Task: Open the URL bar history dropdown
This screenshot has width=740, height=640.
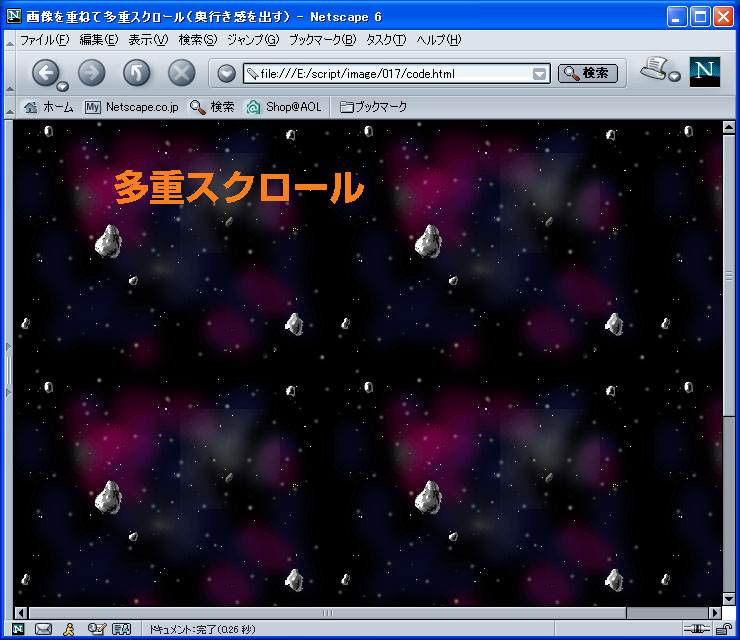Action: (x=539, y=74)
